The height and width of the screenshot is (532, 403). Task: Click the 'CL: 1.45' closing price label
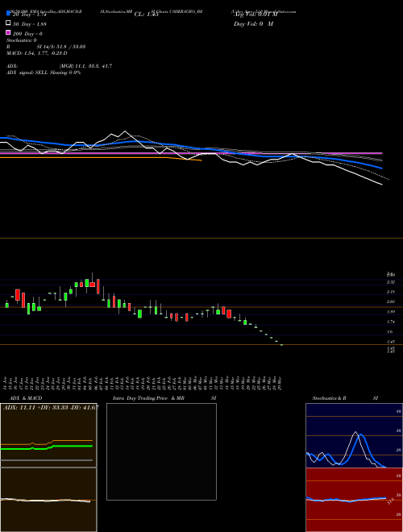tap(146, 15)
